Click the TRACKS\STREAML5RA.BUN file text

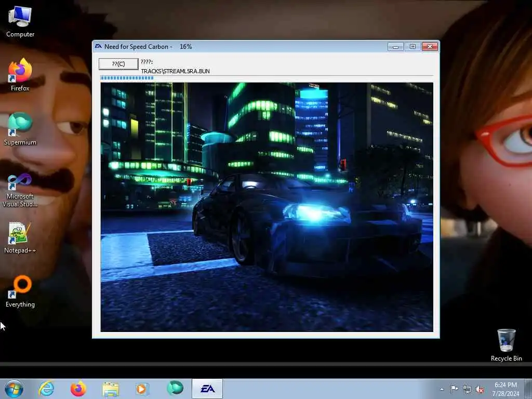175,71
